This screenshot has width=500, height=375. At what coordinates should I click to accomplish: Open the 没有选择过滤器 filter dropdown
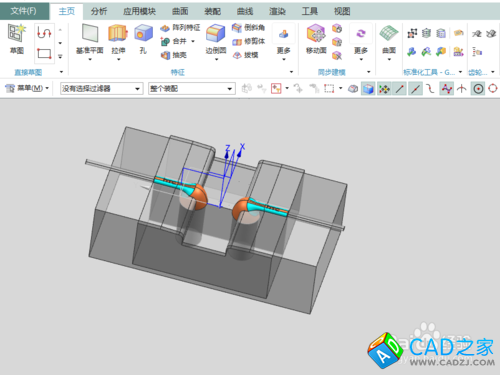point(102,89)
